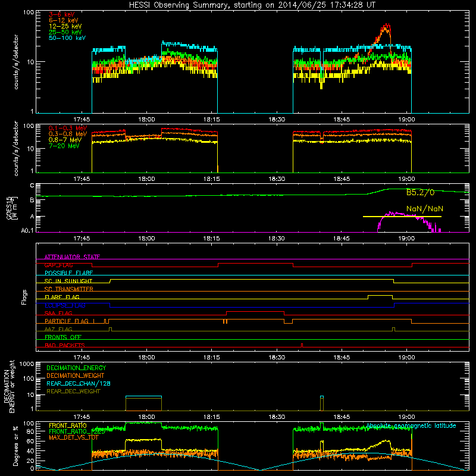476x476 pixels.
Task: Click the ATTENUATOR_STATE flag label
Action: pos(72,257)
